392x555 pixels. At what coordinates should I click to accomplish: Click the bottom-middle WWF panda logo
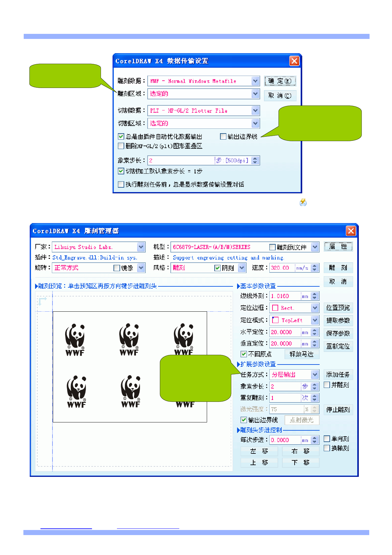pos(131,391)
